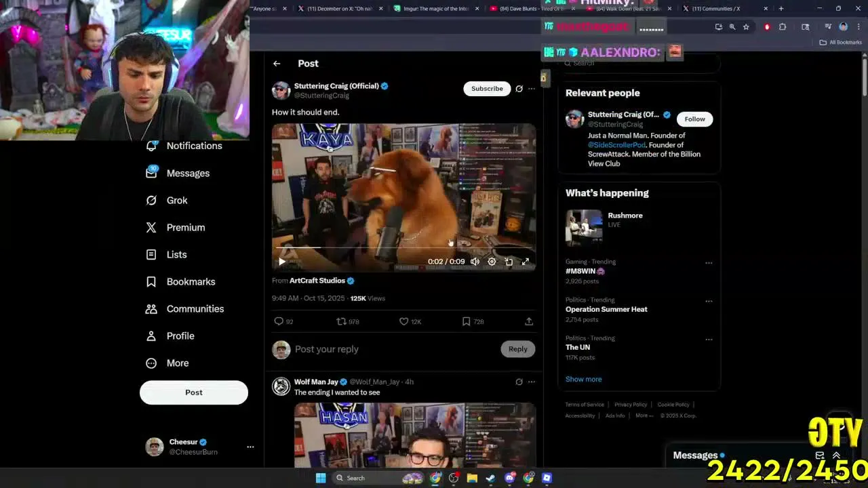Open Wolf Man Jay's profile avatar
868x488 pixels.
click(281, 386)
